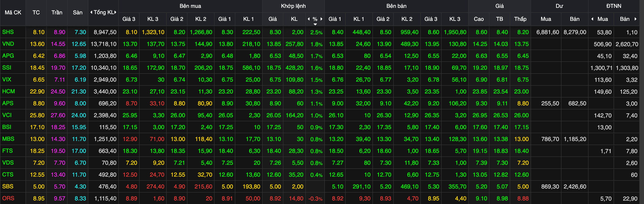Click SHS sell volume 1,950,80

coord(455,32)
